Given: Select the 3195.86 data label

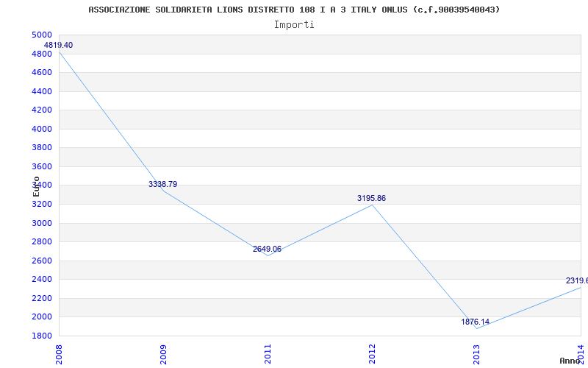Looking at the screenshot, I should pyautogui.click(x=371, y=198).
